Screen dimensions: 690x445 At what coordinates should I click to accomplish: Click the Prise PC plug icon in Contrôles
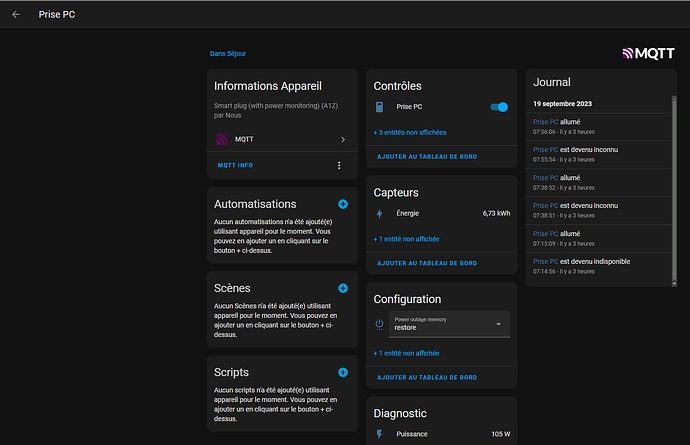[x=379, y=107]
